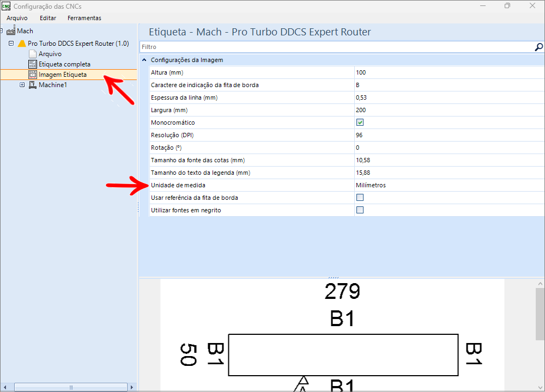Click the Unidade de medida property label
Viewport: 545px width, 392px height.
tap(178, 185)
